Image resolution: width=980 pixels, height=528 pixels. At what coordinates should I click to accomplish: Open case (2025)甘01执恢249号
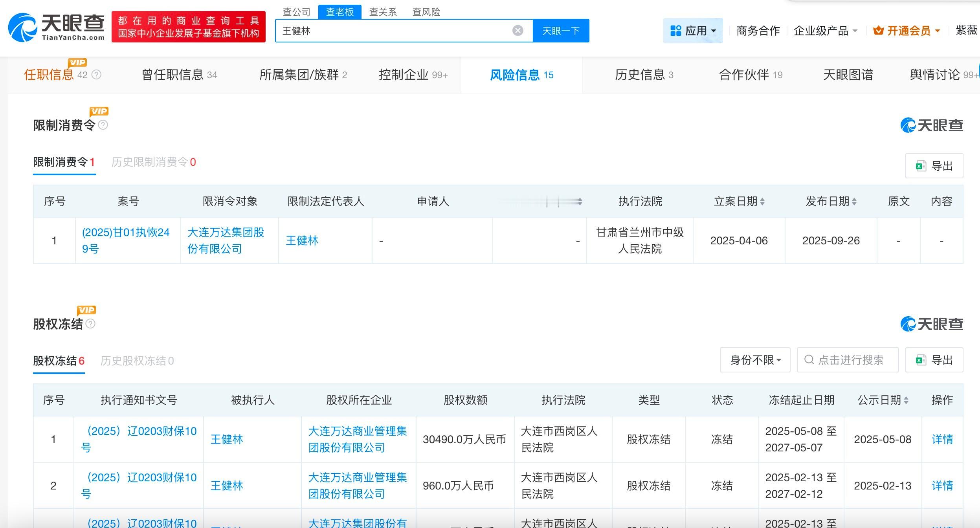126,240
